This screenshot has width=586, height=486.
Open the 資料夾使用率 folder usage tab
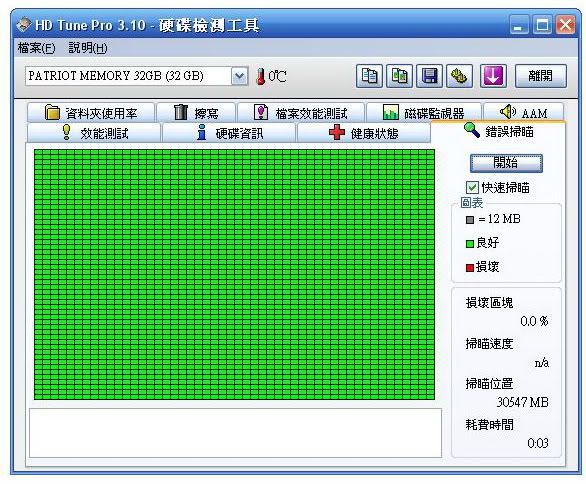pyautogui.click(x=91, y=112)
